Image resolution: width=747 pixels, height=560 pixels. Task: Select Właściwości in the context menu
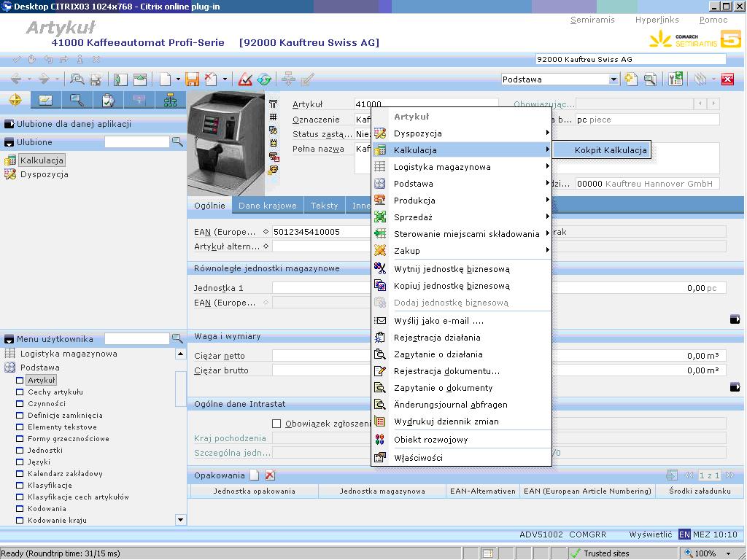[461, 458]
